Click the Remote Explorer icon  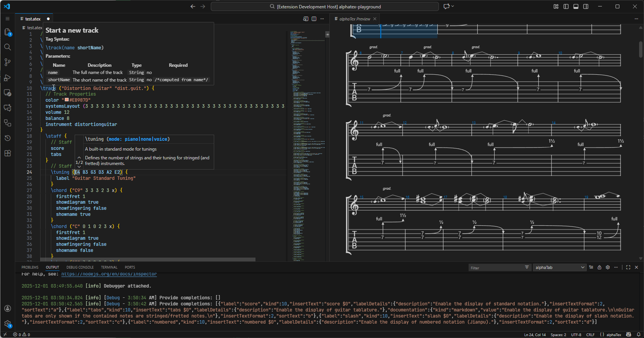(x=7, y=93)
